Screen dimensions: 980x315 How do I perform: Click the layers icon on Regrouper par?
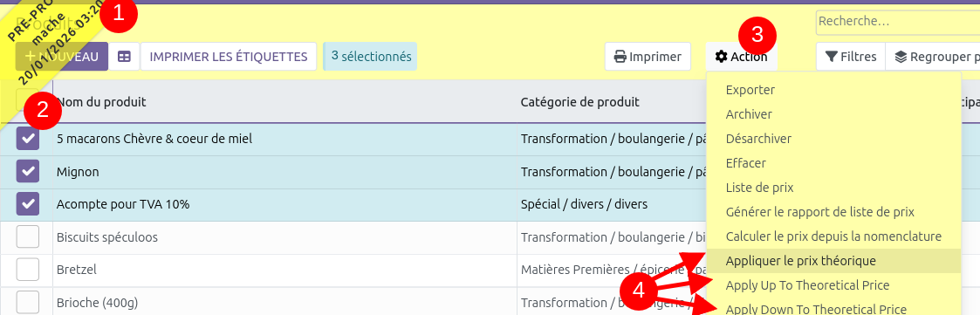(900, 57)
